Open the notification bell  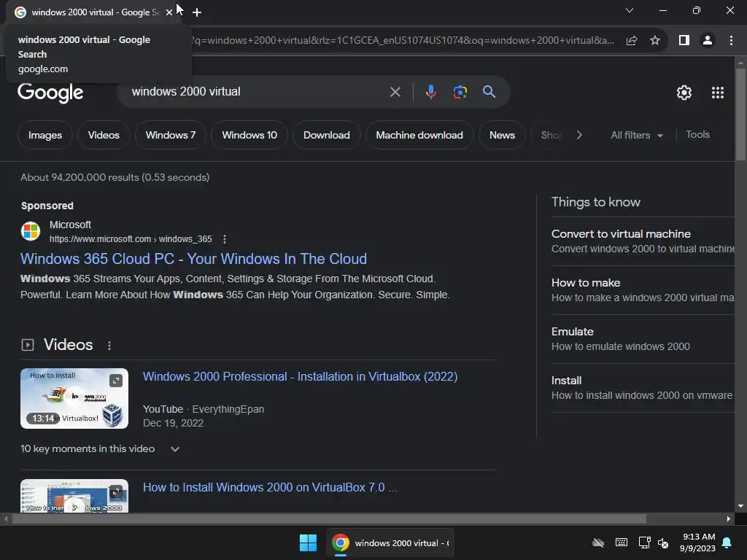pyautogui.click(x=727, y=542)
